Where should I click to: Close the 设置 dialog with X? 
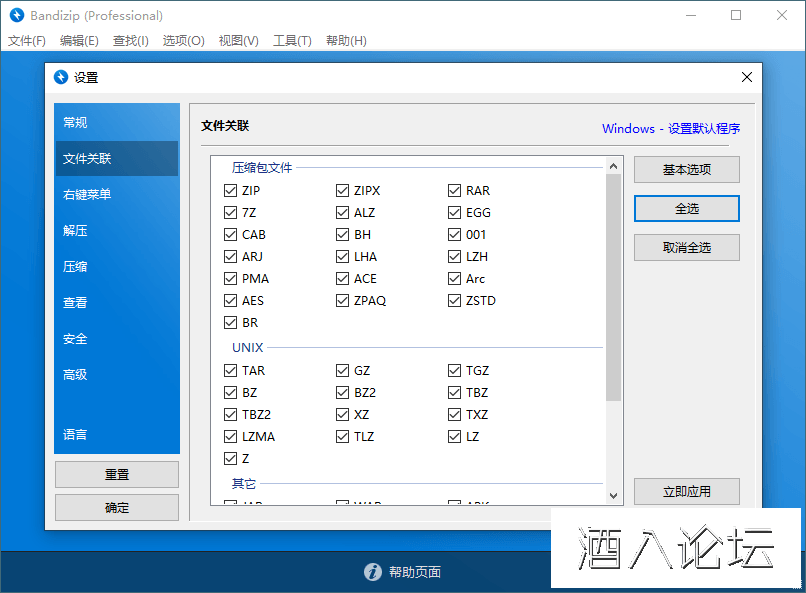pos(746,77)
